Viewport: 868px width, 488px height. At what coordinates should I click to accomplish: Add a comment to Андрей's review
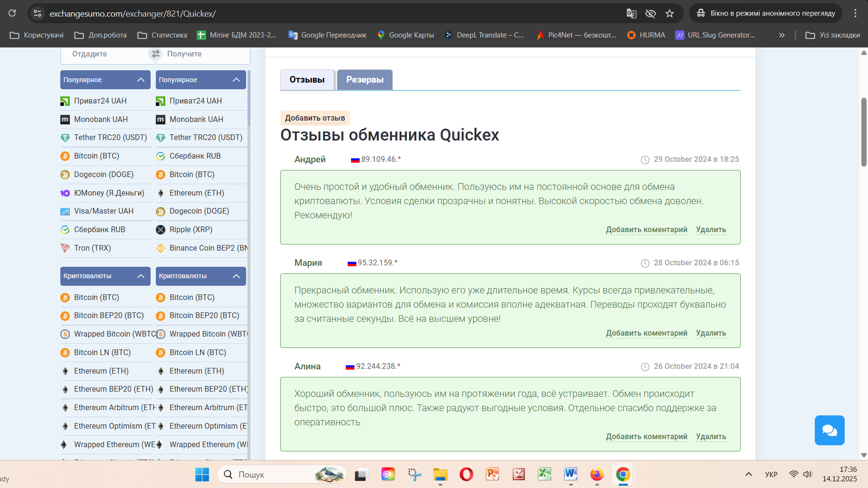tap(647, 230)
